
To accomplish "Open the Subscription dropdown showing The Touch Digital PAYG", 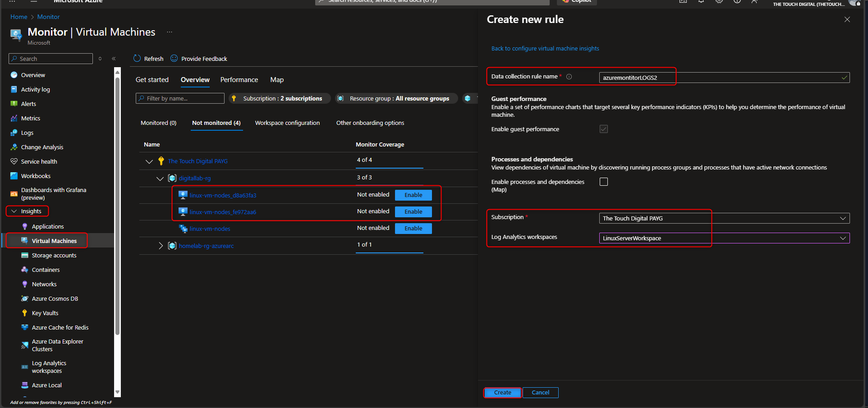I will [843, 218].
